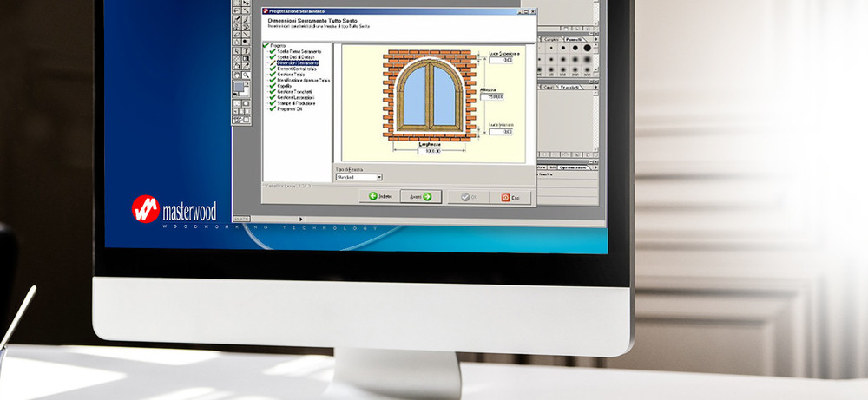868x400 pixels.
Task: Select the Rubber Stamp tool
Action: point(236,26)
